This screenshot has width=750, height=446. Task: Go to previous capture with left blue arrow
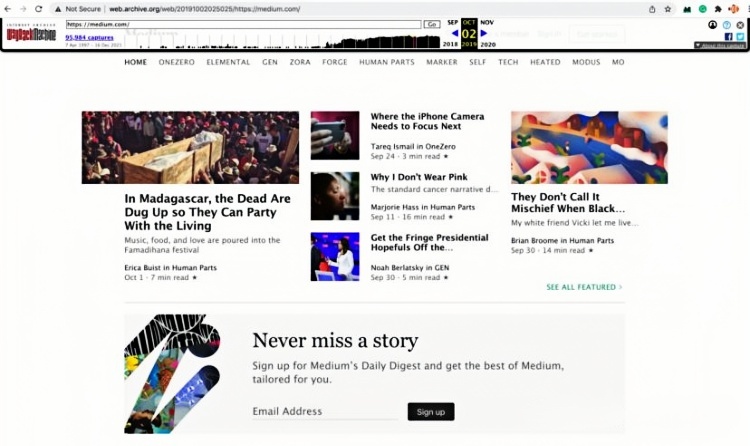point(455,33)
